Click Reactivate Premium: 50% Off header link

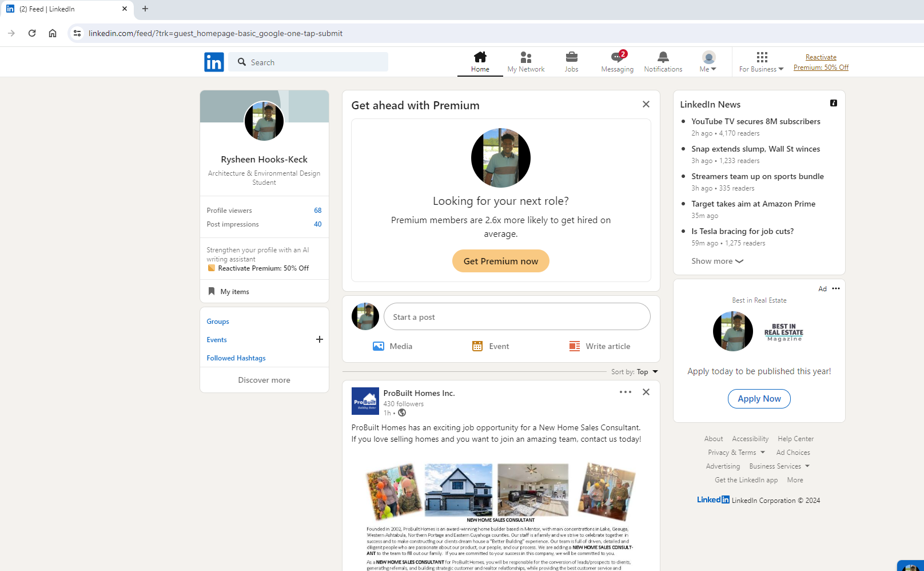click(x=821, y=62)
